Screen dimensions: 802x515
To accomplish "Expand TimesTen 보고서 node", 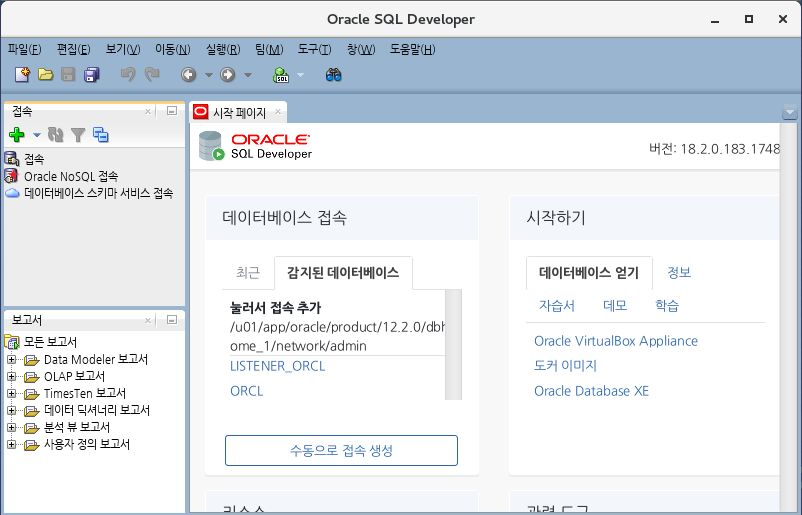I will 11,393.
